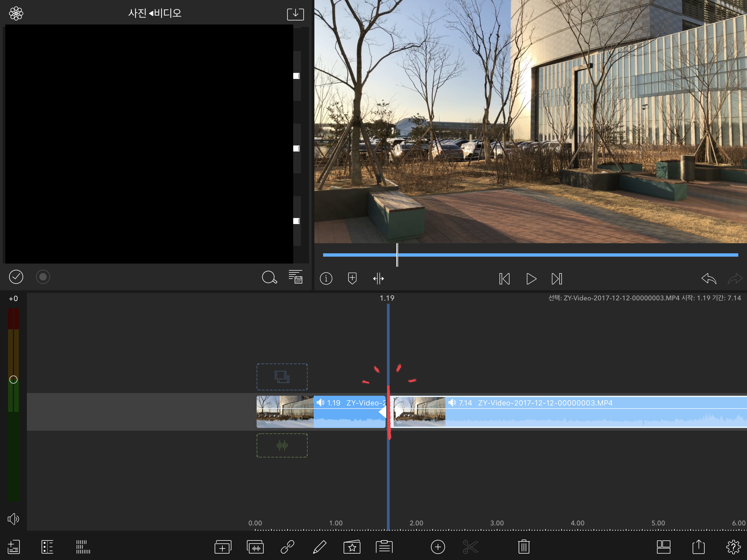Activate the split at playhead tool
This screenshot has height=560, width=747.
click(x=378, y=278)
